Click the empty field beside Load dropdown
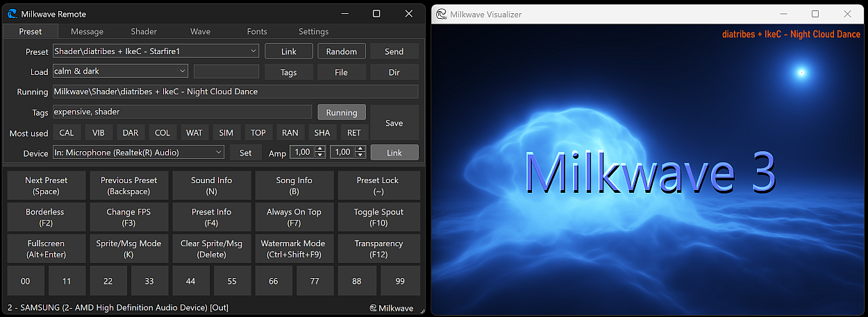The height and width of the screenshot is (317, 868). point(226,71)
